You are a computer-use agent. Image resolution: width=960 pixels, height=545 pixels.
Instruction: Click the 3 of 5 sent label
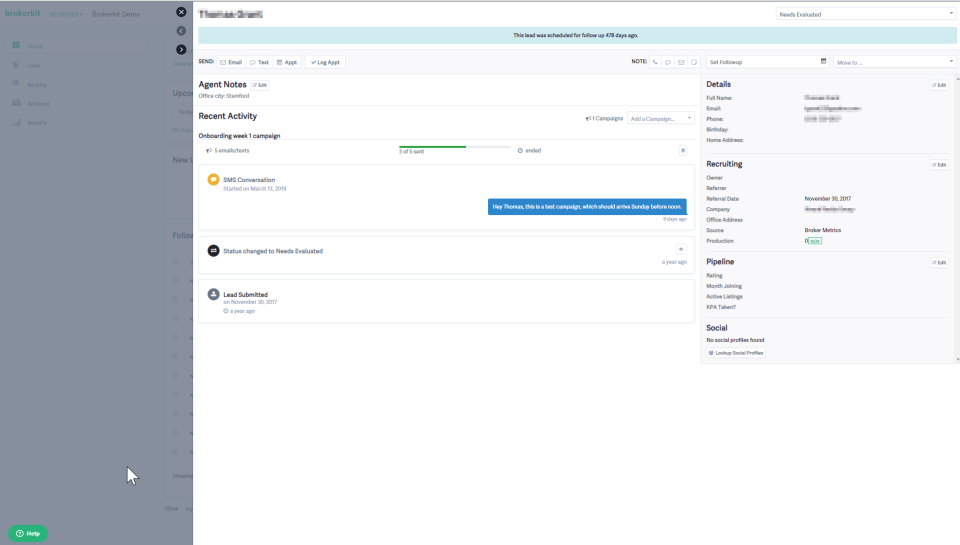tap(411, 151)
